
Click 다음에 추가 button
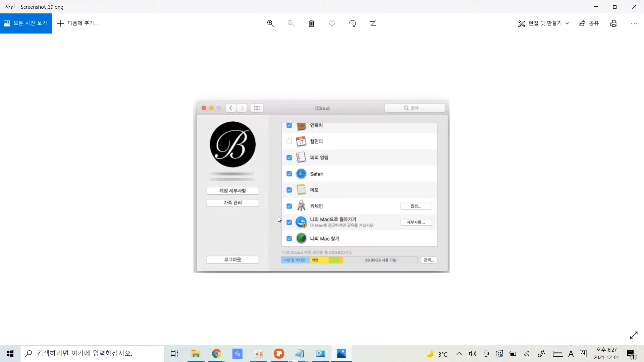(78, 23)
